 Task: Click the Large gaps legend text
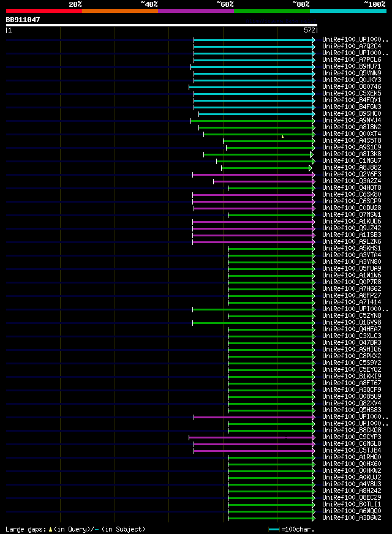(x=75, y=530)
